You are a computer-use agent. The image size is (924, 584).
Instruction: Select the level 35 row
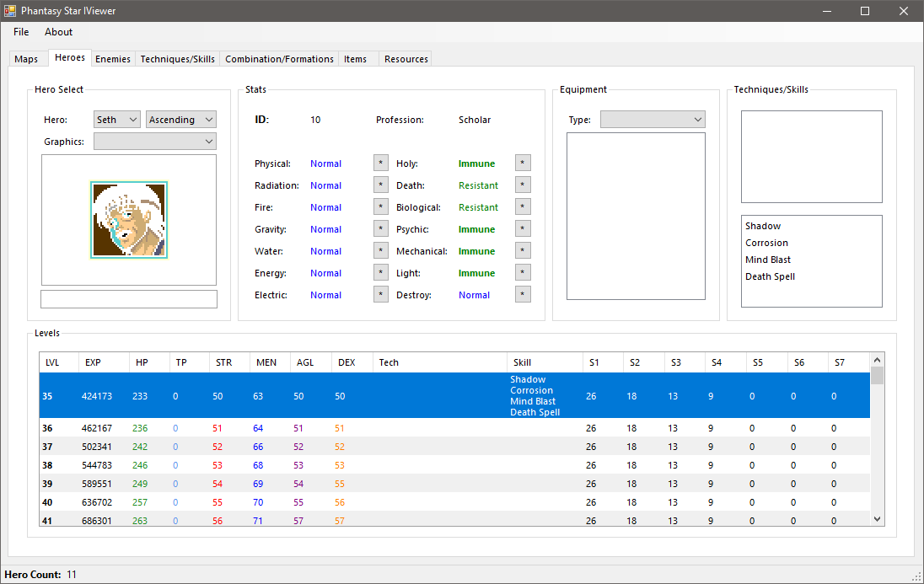coord(455,395)
